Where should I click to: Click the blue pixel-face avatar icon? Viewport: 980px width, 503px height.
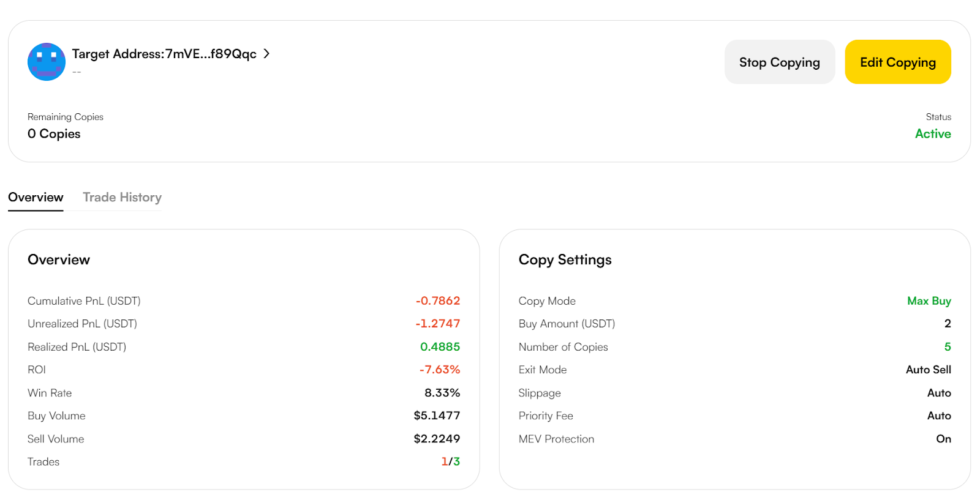point(47,62)
